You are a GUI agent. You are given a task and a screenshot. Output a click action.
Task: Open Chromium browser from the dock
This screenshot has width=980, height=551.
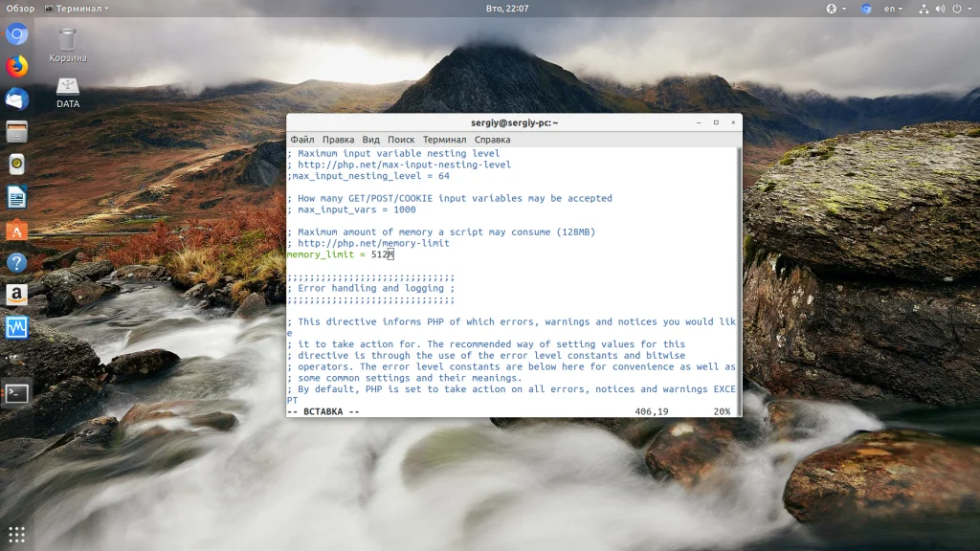pos(17,33)
